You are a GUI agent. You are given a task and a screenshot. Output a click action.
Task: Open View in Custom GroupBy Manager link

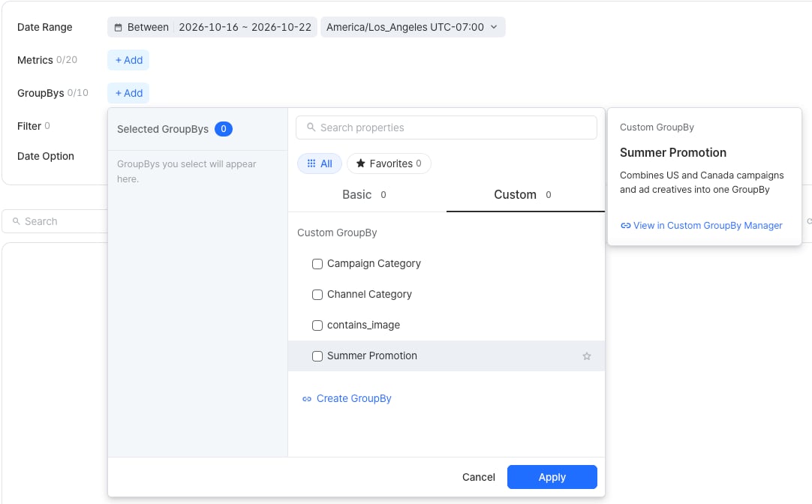[x=708, y=226]
